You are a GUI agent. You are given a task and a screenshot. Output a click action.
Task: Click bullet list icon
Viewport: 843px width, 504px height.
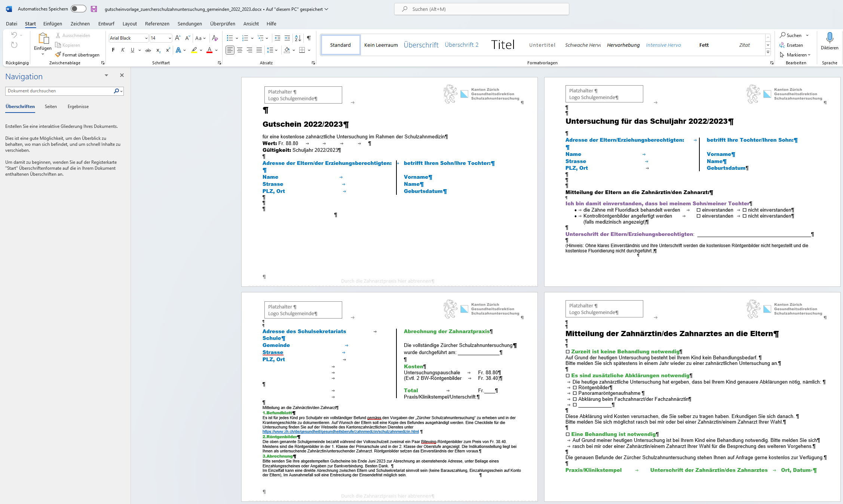coord(230,38)
